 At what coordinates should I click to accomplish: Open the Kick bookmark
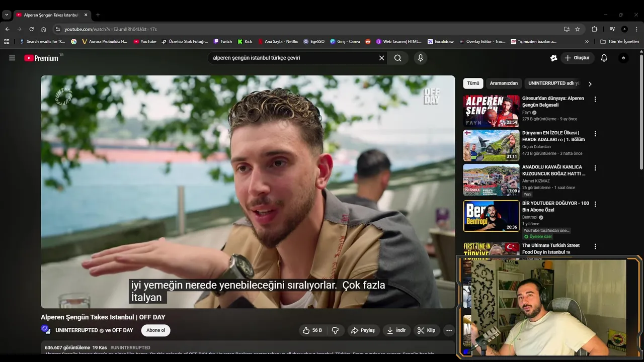[x=245, y=42]
